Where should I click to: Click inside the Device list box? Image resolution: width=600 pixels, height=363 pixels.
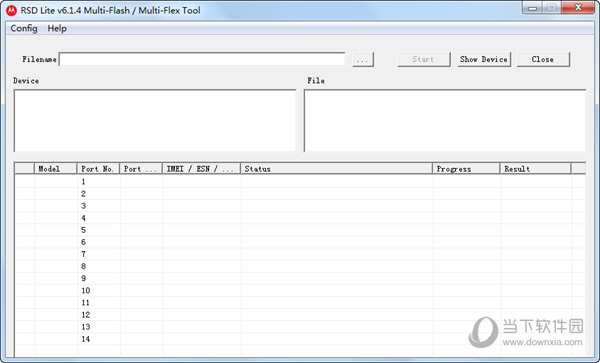(155, 120)
